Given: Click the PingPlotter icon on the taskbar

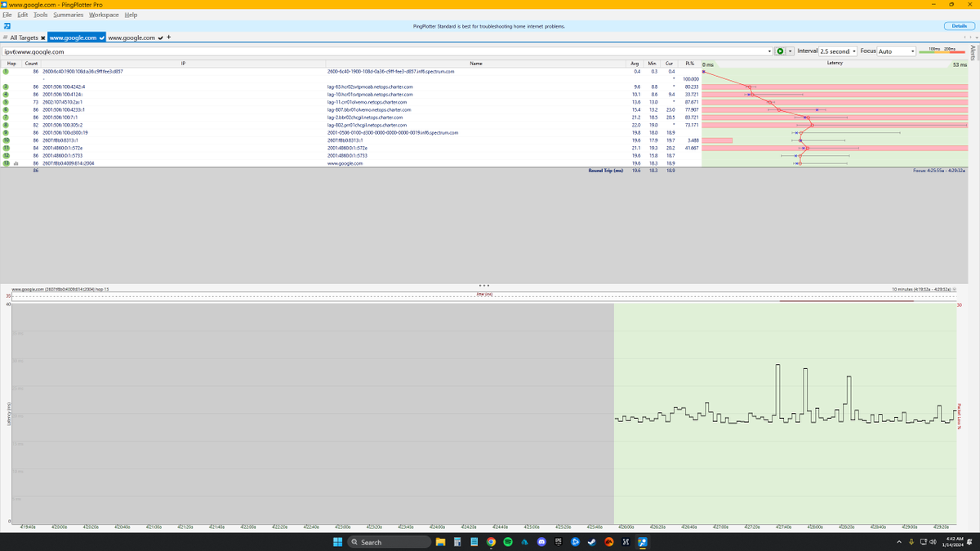Looking at the screenshot, I should click(644, 542).
